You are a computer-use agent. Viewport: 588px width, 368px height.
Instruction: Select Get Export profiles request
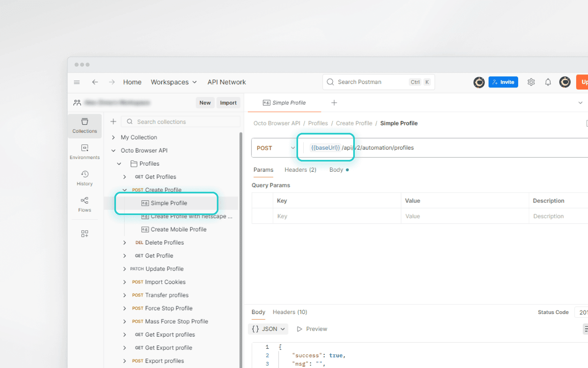pos(170,334)
